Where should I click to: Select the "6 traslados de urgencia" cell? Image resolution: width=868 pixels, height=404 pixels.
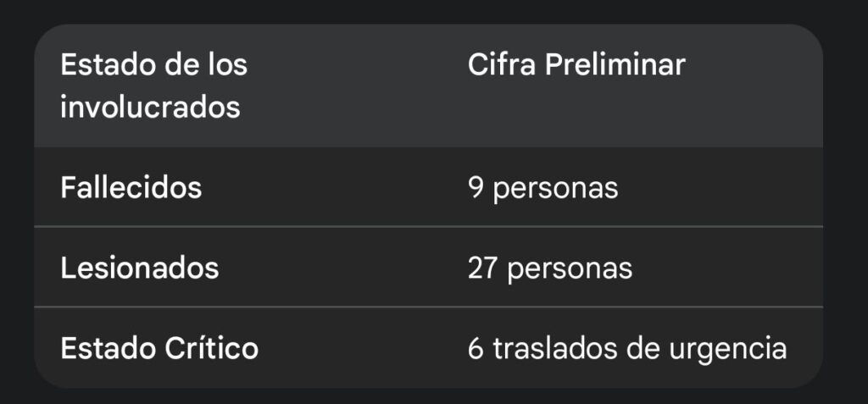pos(627,348)
